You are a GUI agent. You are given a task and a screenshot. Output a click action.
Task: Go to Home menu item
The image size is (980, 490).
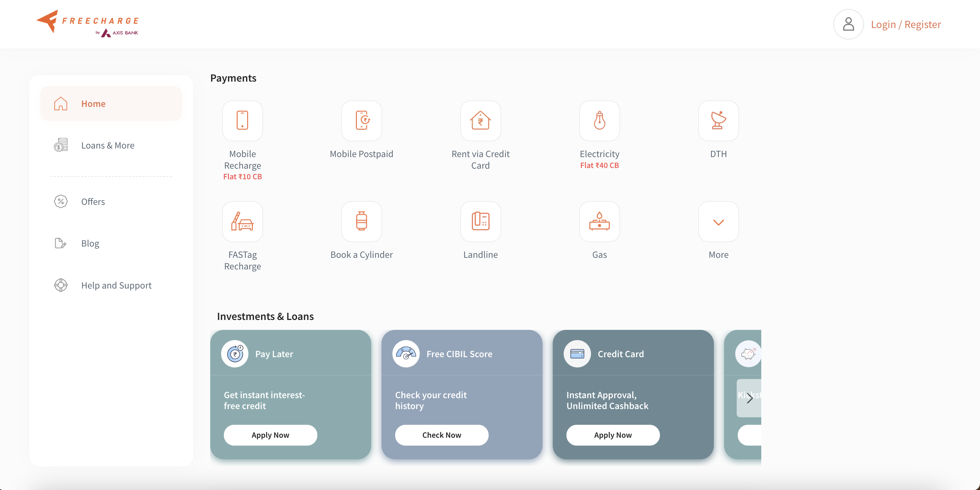click(x=111, y=103)
